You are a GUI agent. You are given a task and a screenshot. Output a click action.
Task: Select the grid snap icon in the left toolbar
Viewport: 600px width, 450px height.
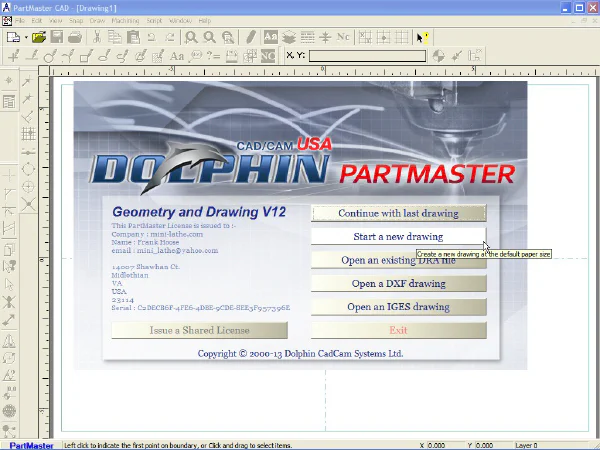pyautogui.click(x=28, y=134)
